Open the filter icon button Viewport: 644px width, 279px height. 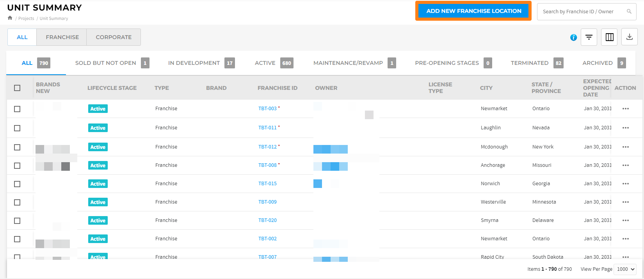(x=589, y=37)
